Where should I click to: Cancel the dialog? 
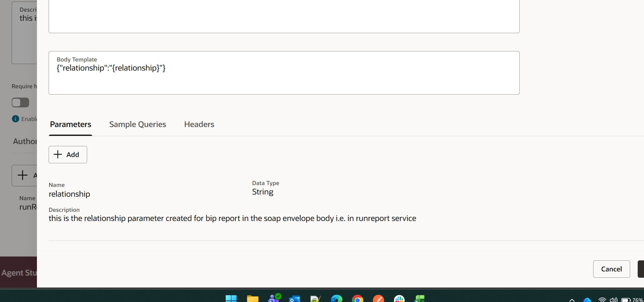611,269
